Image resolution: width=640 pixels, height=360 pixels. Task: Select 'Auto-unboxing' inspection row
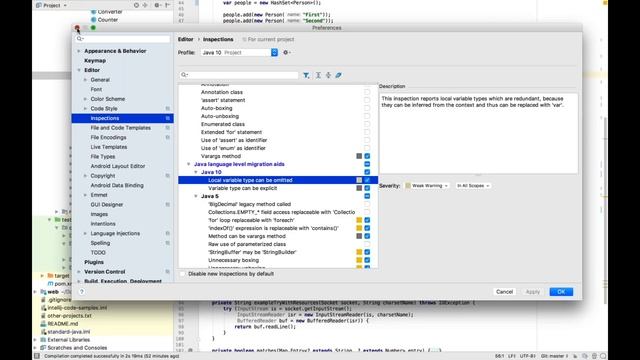tap(278, 116)
